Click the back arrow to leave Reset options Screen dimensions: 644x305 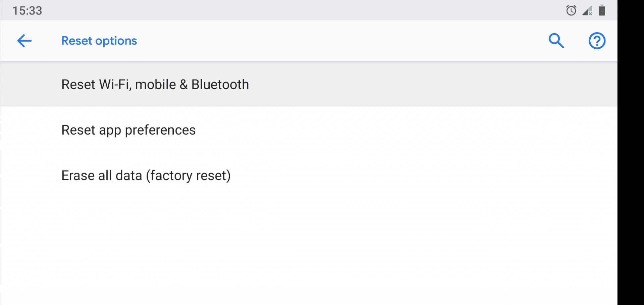click(x=24, y=41)
